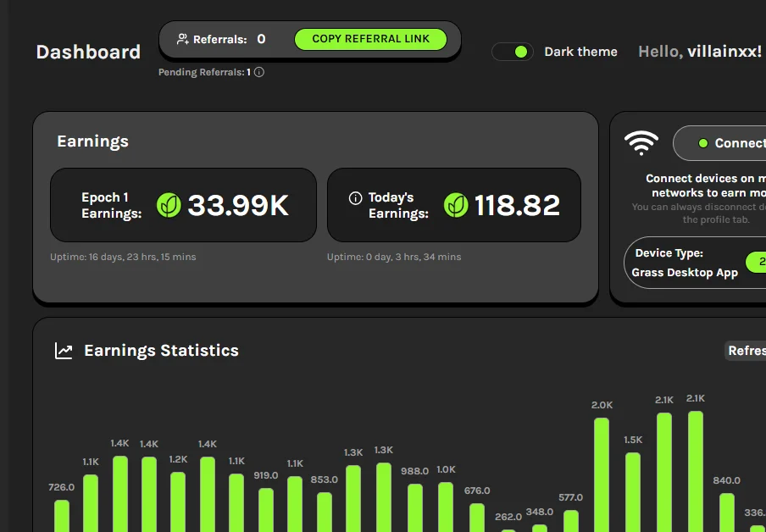This screenshot has width=766, height=532.
Task: Click the Referrals count 0
Action: tap(261, 39)
